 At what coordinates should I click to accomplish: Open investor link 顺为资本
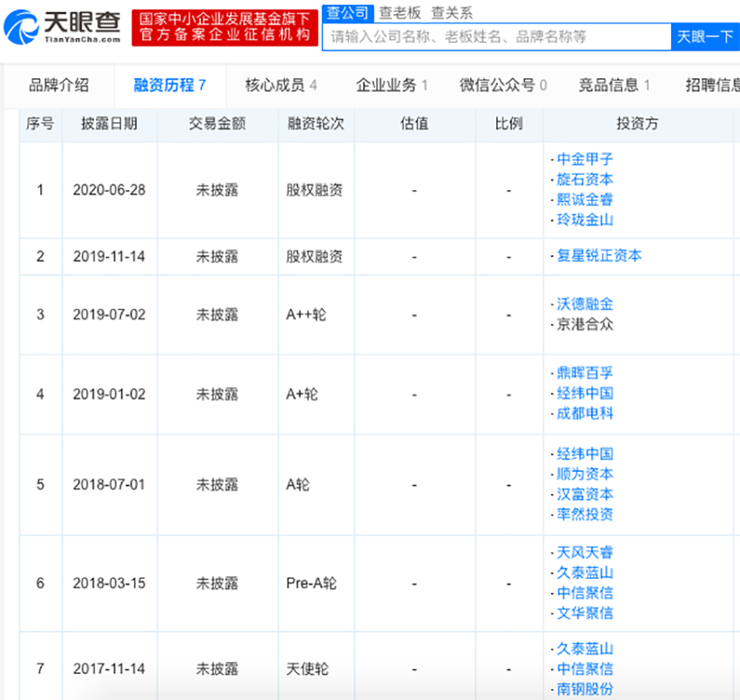point(584,475)
